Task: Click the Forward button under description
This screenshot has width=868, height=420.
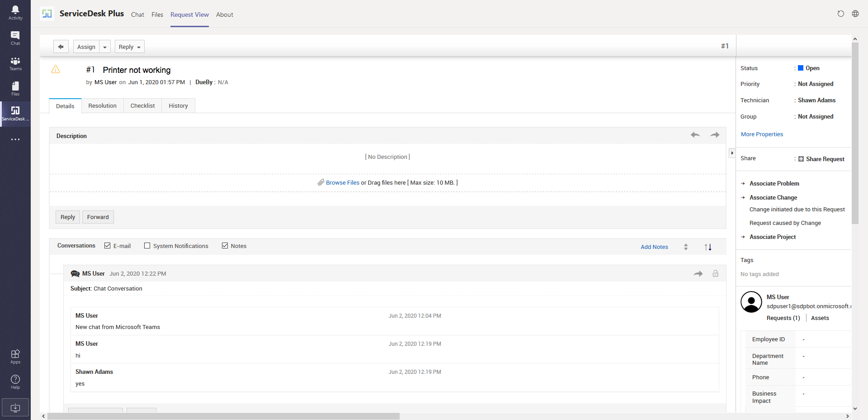Action: tap(98, 217)
